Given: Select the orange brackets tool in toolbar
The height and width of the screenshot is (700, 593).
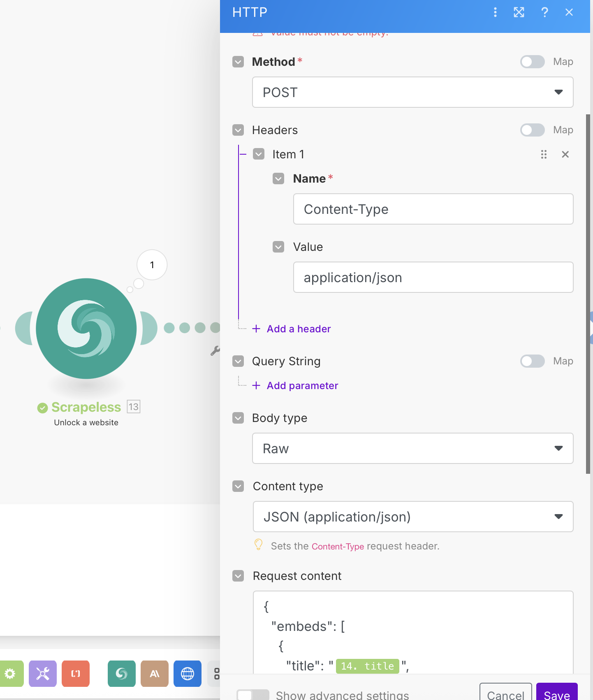Looking at the screenshot, I should pos(76,674).
